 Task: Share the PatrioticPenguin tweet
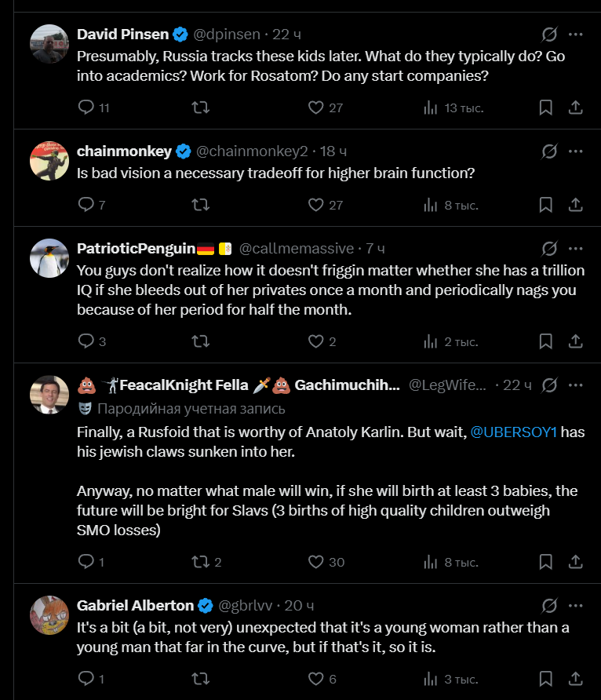tap(576, 341)
